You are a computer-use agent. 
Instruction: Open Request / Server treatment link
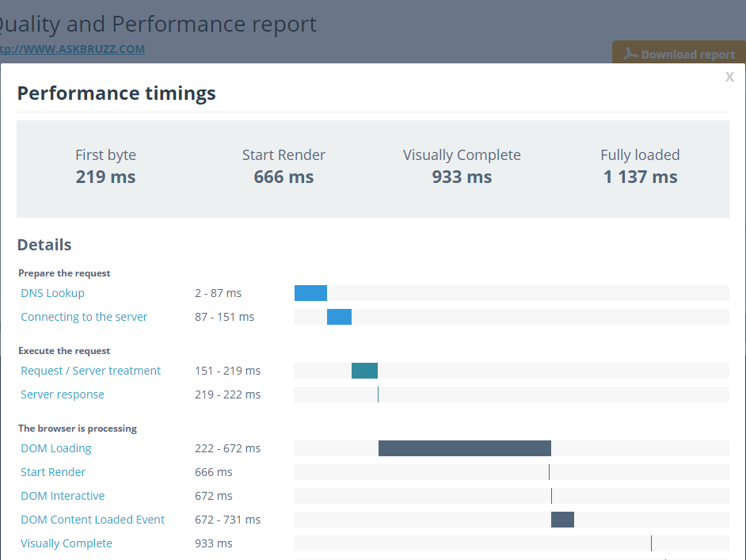pyautogui.click(x=90, y=371)
